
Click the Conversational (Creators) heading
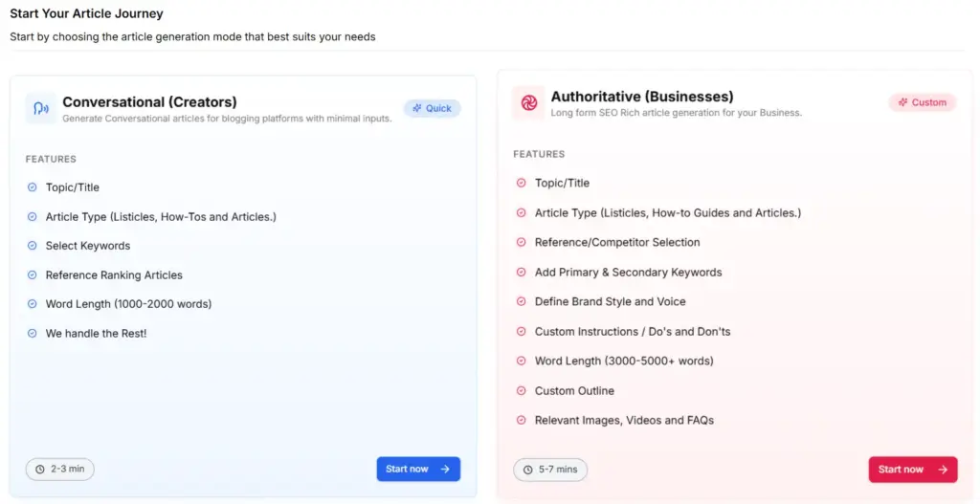click(x=149, y=101)
